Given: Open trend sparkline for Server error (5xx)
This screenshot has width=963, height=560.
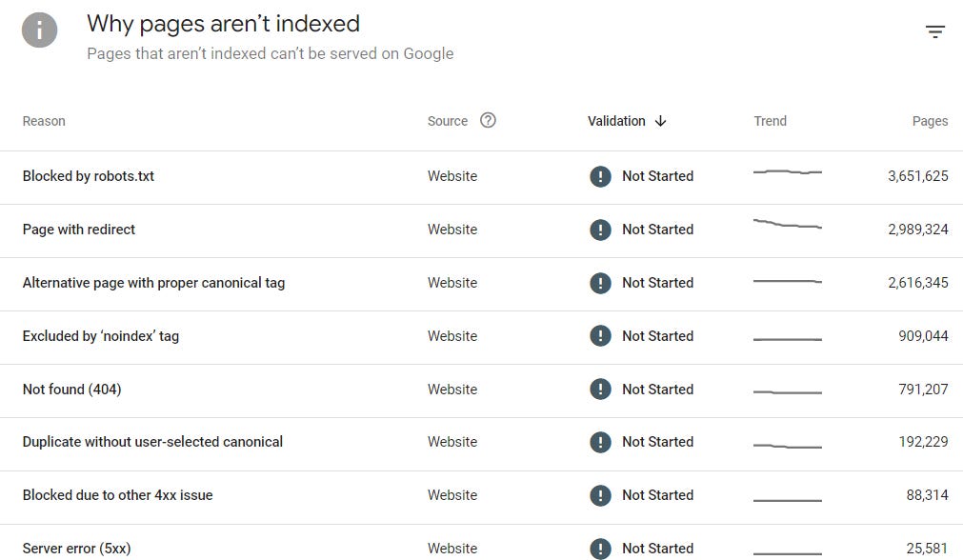Looking at the screenshot, I should point(788,554).
